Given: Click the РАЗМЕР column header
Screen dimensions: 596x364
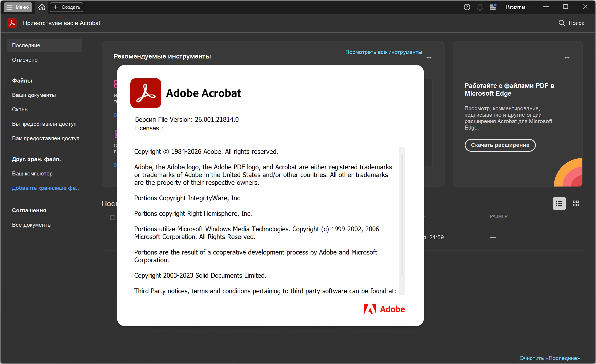Looking at the screenshot, I should (499, 216).
